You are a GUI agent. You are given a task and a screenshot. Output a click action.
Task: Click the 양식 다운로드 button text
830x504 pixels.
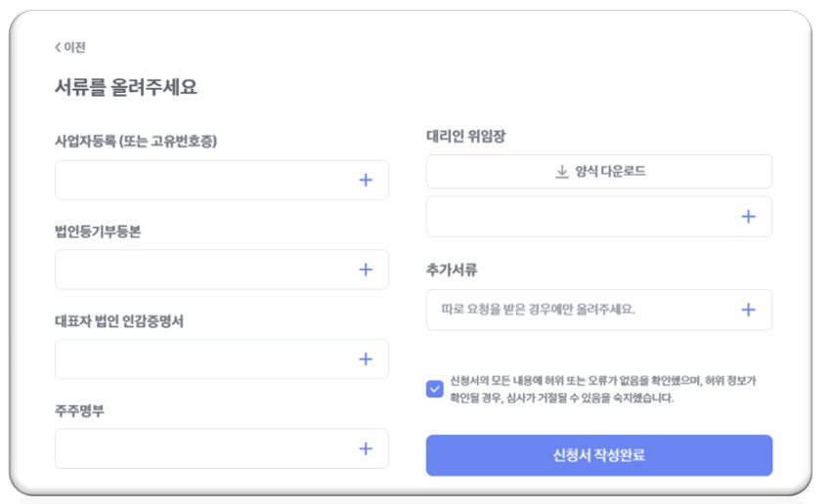pos(610,172)
